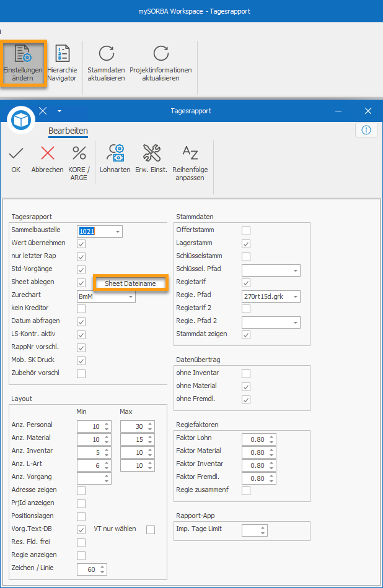Toggle the Datum abfragen checkbox

point(81,322)
